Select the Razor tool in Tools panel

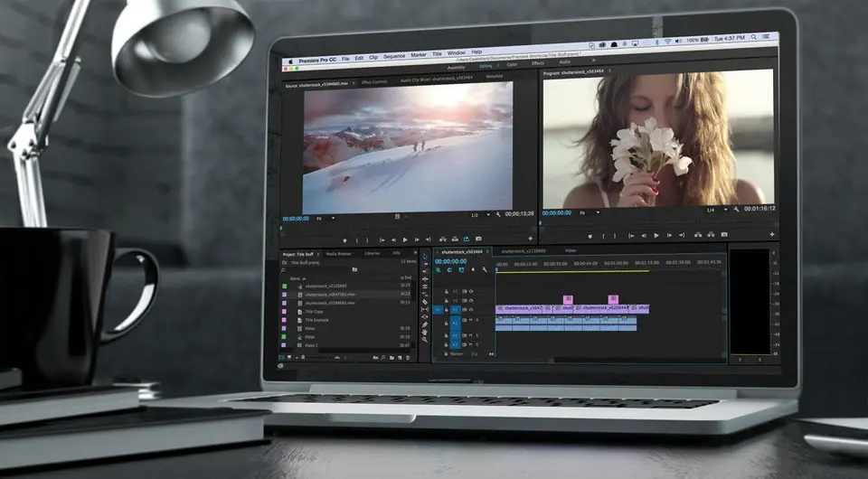(425, 302)
